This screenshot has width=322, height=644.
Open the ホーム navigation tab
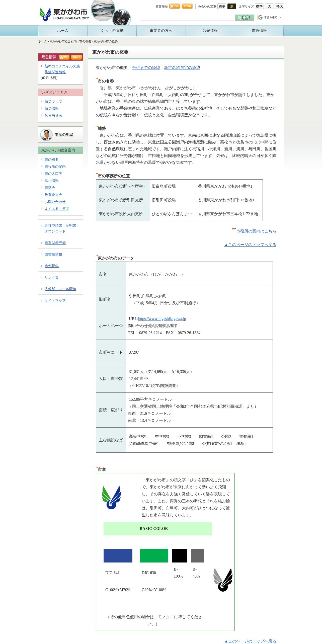[63, 31]
